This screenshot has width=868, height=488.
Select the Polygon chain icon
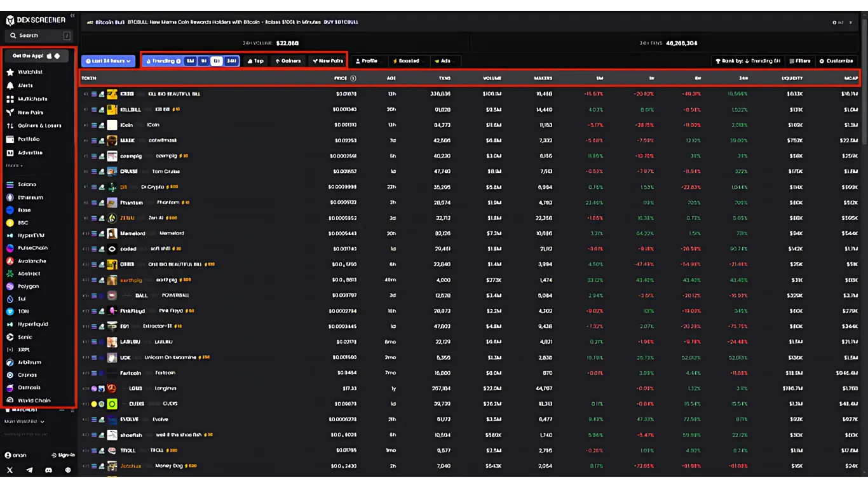point(10,287)
